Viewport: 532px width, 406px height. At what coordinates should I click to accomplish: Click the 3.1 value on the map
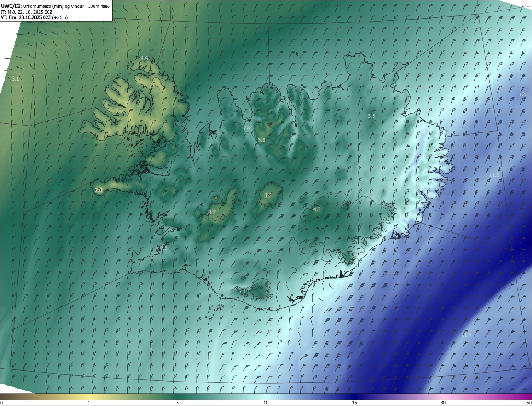click(15, 78)
